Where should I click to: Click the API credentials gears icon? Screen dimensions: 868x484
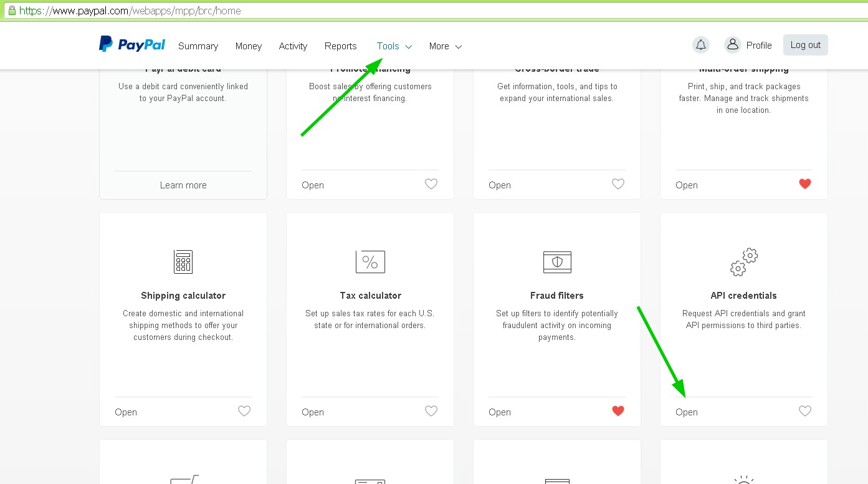[x=744, y=262]
